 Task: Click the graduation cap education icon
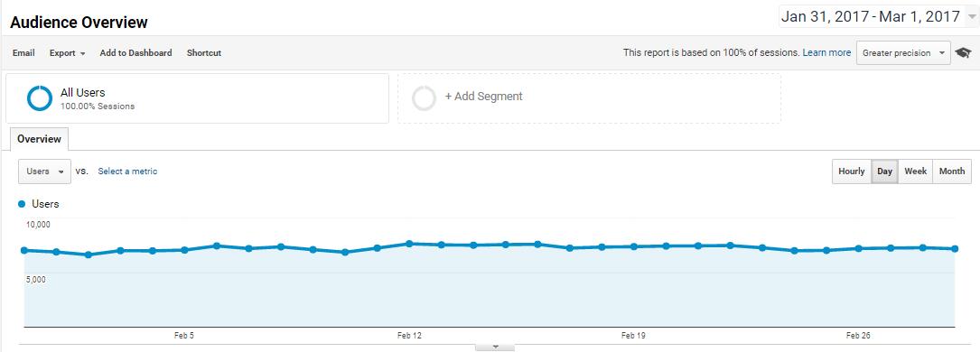963,53
